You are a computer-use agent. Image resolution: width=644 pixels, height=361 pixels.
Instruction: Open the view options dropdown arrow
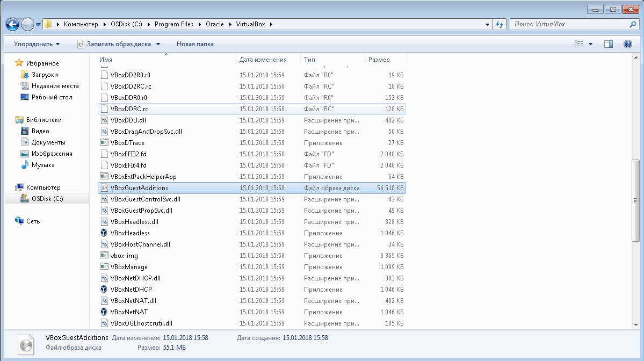point(591,44)
